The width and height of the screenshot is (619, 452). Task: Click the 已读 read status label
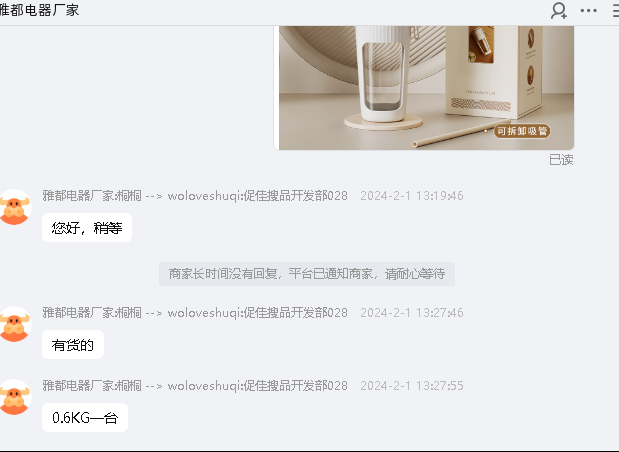point(561,160)
